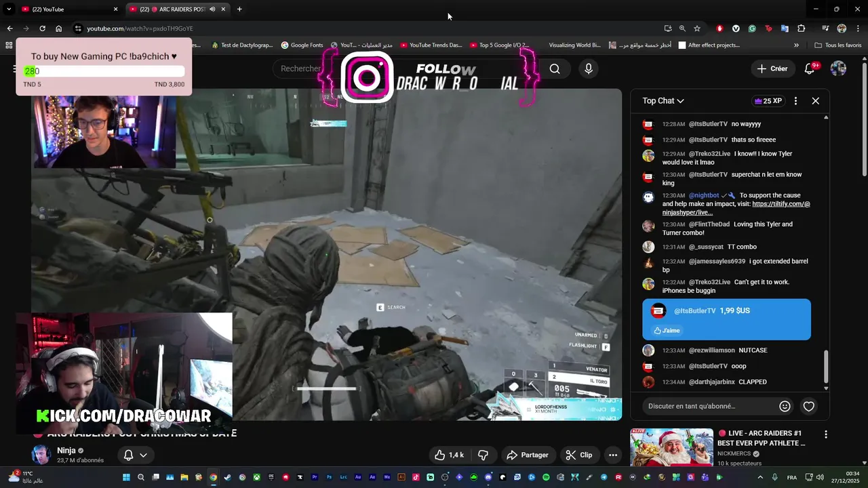Dislike the video
868x488 pixels.
coord(484,455)
